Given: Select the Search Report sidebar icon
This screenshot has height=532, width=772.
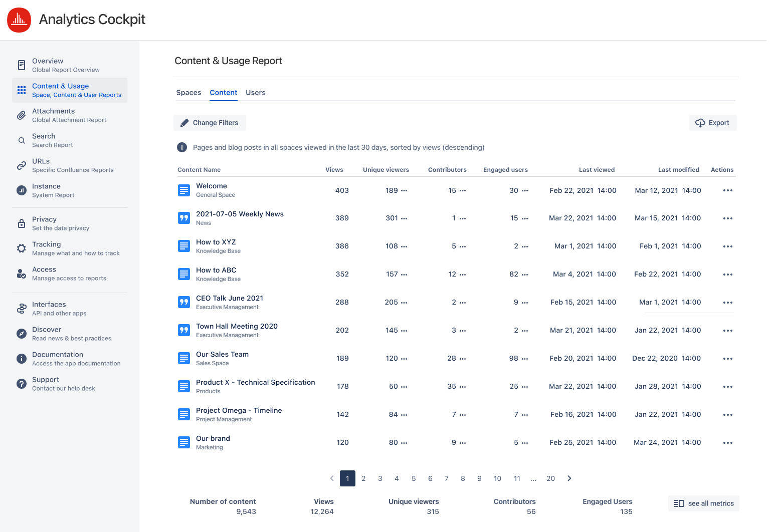Looking at the screenshot, I should tap(22, 140).
